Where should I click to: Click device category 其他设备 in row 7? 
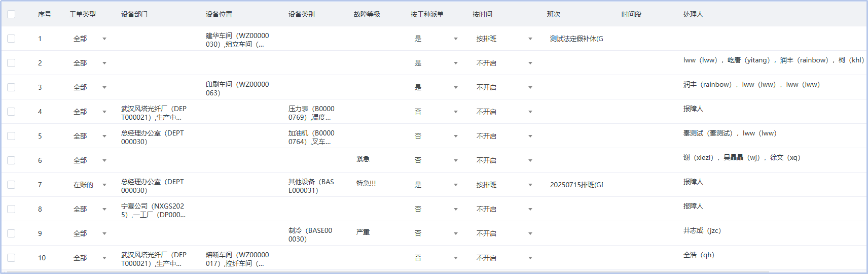point(311,186)
